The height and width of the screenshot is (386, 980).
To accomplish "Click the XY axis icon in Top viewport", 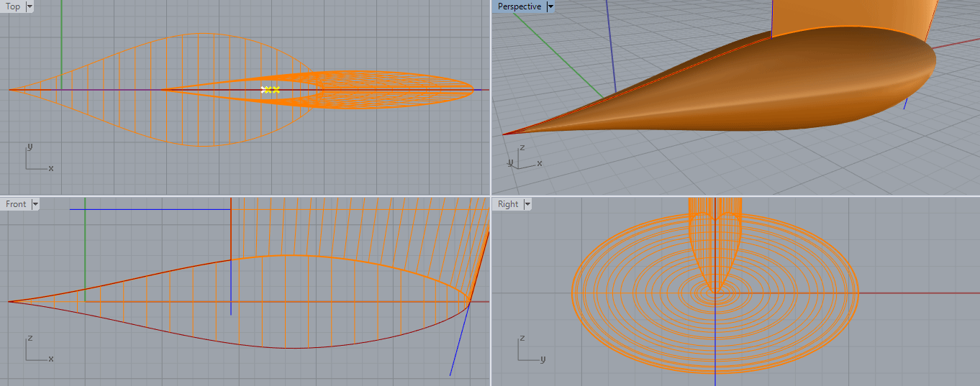I will pos(40,157).
